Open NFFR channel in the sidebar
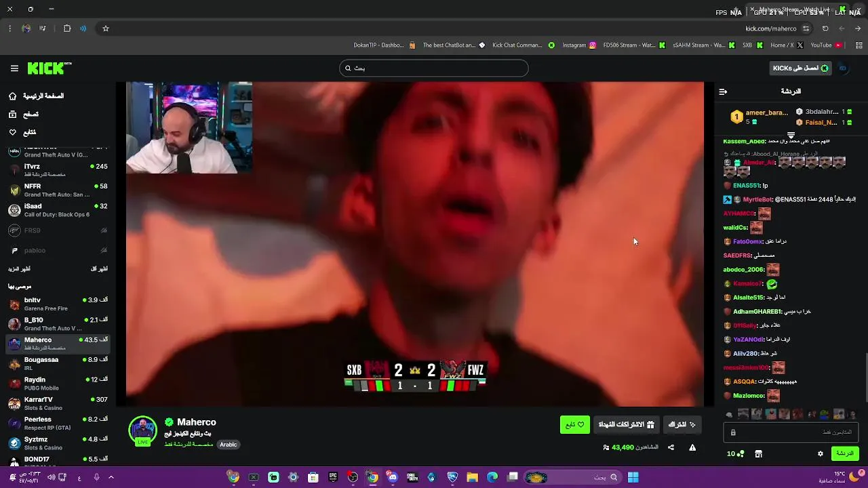Image resolution: width=868 pixels, height=488 pixels. click(x=58, y=190)
